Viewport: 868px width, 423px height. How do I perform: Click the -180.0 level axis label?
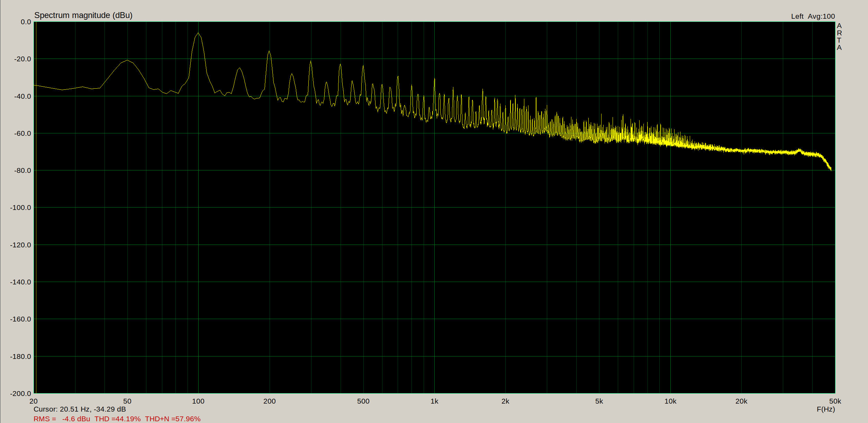(20, 356)
